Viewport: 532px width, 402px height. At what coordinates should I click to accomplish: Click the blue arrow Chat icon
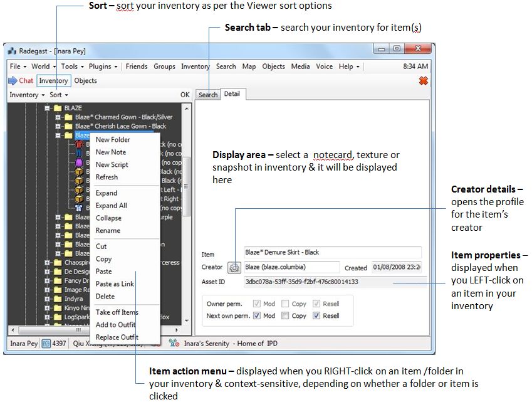[x=13, y=81]
